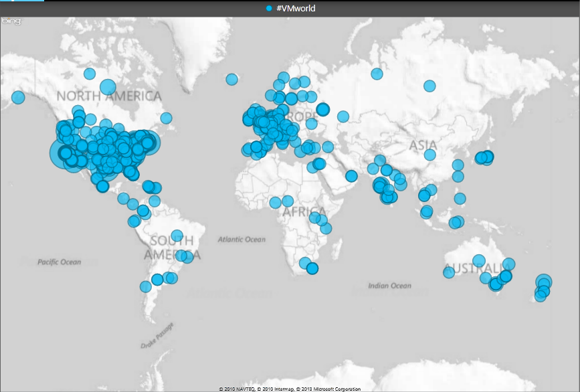Select the large New Zealand bubble
Viewport: 580px width, 392px height.
click(544, 282)
